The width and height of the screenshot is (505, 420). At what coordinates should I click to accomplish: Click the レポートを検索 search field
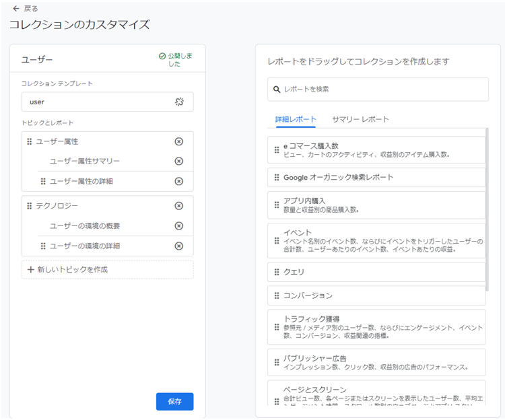(x=378, y=90)
